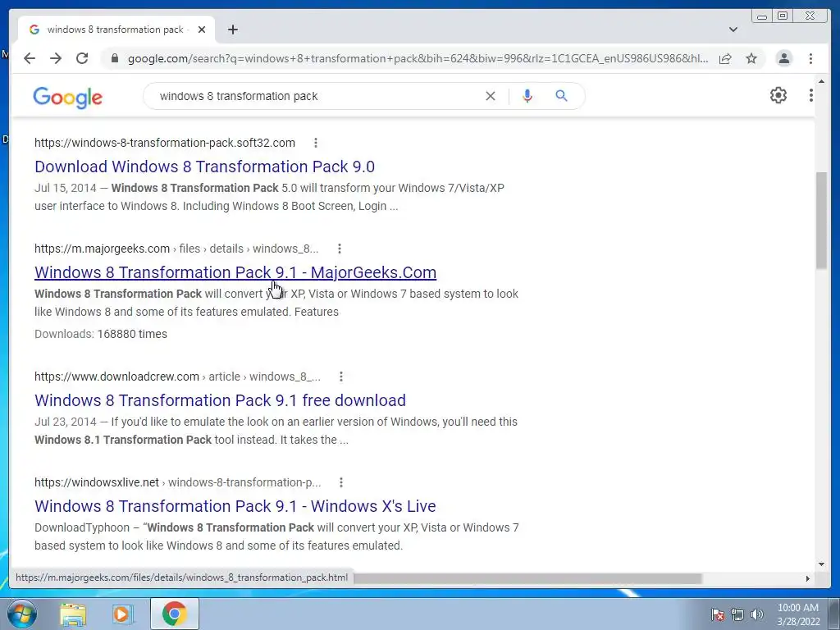Open more options for windowsxlive.net result
840x630 pixels.
[x=340, y=482]
